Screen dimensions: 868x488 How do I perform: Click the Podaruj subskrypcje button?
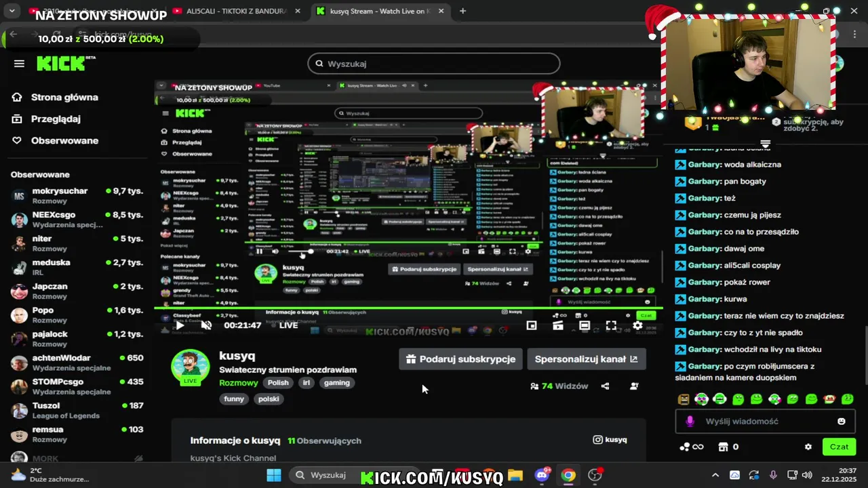[461, 359]
